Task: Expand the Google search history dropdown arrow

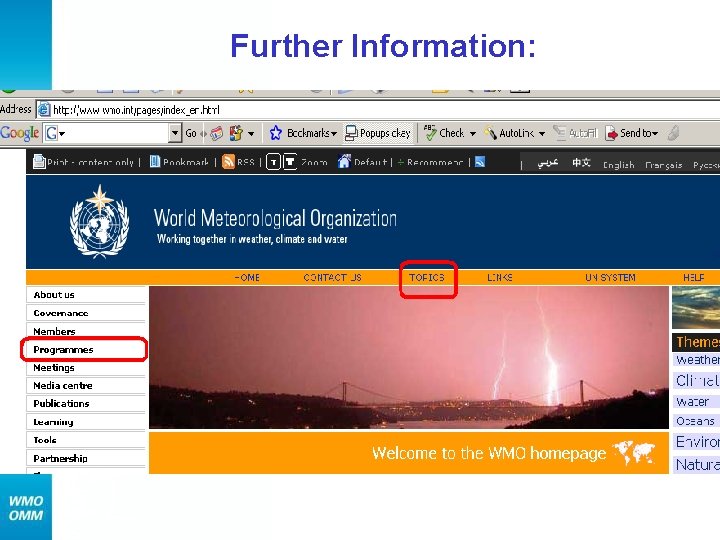Action: coord(175,134)
